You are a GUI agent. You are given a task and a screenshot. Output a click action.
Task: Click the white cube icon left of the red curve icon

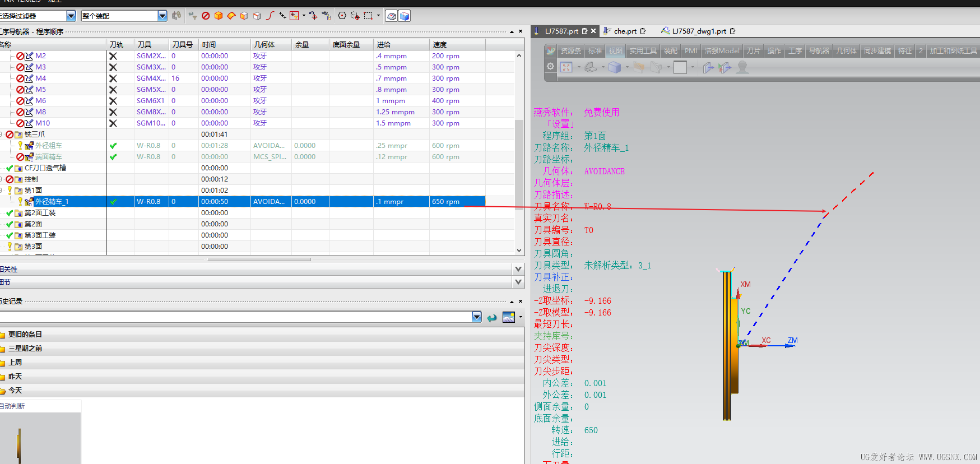pos(257,16)
